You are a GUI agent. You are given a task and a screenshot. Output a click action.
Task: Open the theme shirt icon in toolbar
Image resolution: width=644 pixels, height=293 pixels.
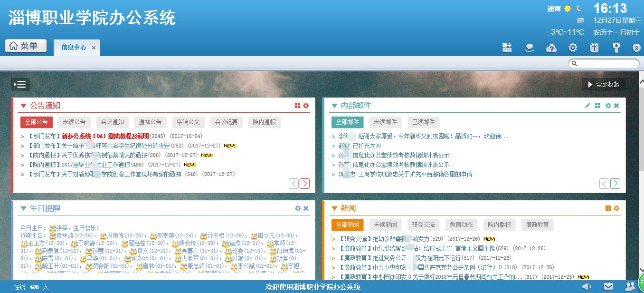click(x=594, y=48)
